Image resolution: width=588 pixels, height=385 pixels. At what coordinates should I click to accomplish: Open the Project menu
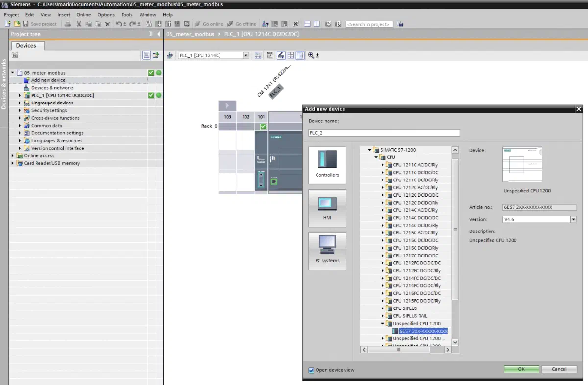click(11, 15)
